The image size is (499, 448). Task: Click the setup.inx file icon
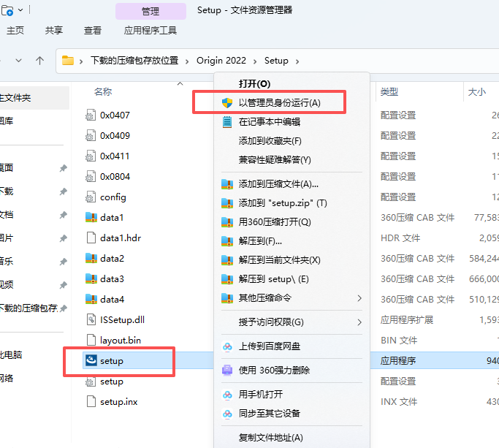tap(91, 401)
